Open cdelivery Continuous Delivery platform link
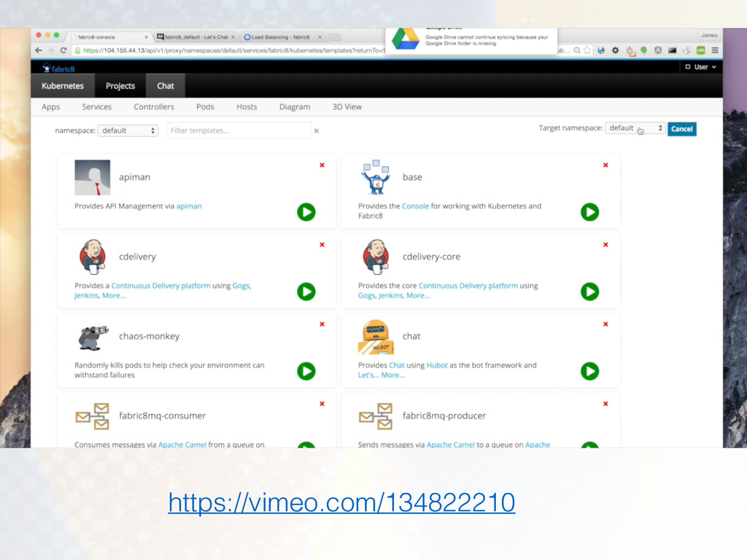This screenshot has width=747, height=560. (x=161, y=286)
